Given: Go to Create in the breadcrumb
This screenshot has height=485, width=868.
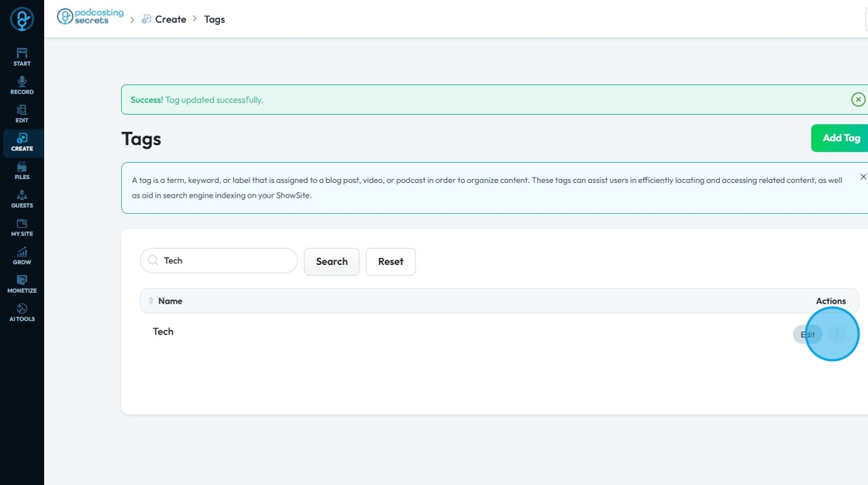Looking at the screenshot, I should coord(164,19).
